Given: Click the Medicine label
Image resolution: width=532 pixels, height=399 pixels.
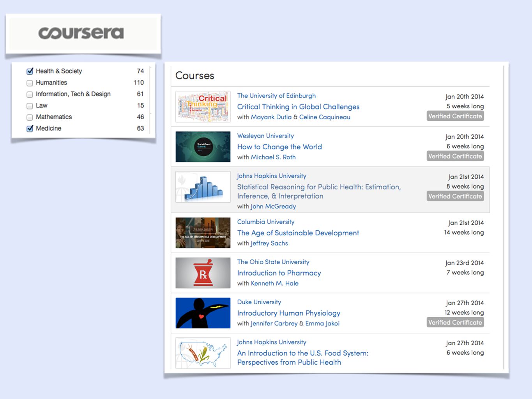Looking at the screenshot, I should tap(48, 128).
